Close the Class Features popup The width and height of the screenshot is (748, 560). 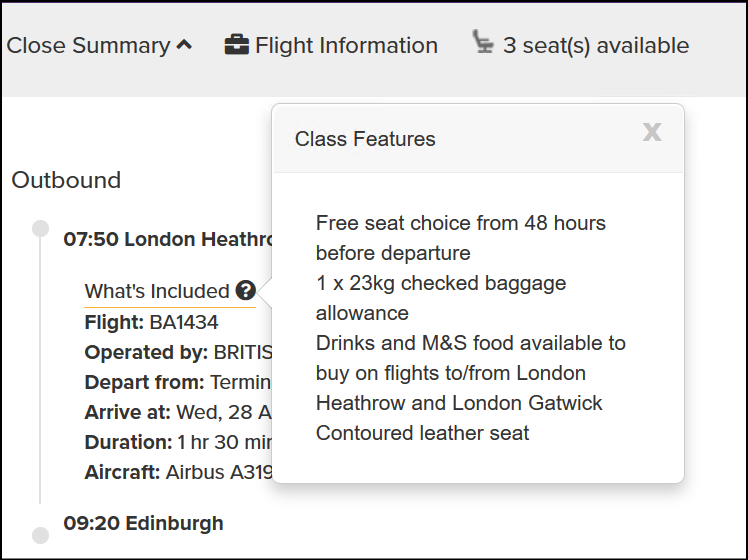pos(652,132)
